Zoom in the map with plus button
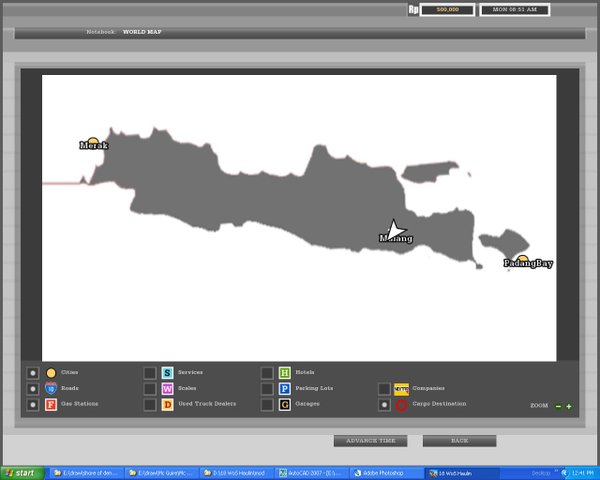Viewport: 600px width, 480px height. click(569, 406)
